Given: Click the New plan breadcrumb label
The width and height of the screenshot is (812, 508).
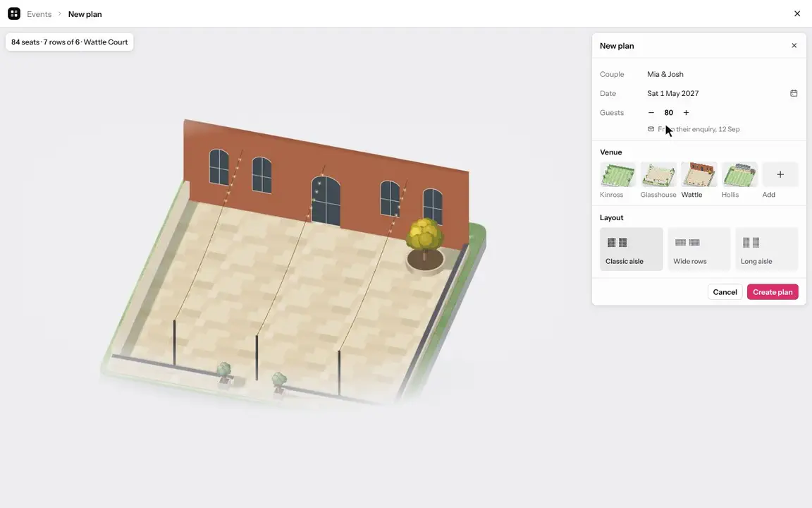Looking at the screenshot, I should (x=85, y=14).
